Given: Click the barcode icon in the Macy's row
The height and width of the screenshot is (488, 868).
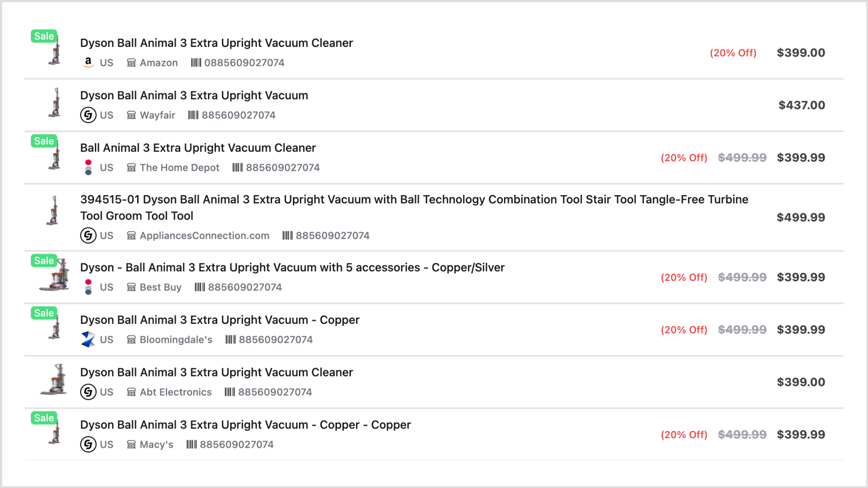Looking at the screenshot, I should pos(191,444).
